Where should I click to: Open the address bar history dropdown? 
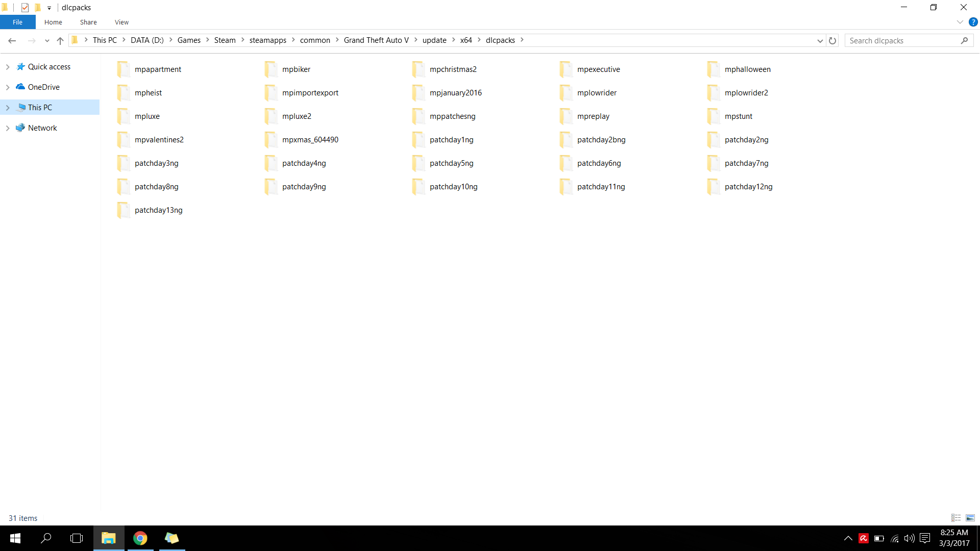pos(820,40)
